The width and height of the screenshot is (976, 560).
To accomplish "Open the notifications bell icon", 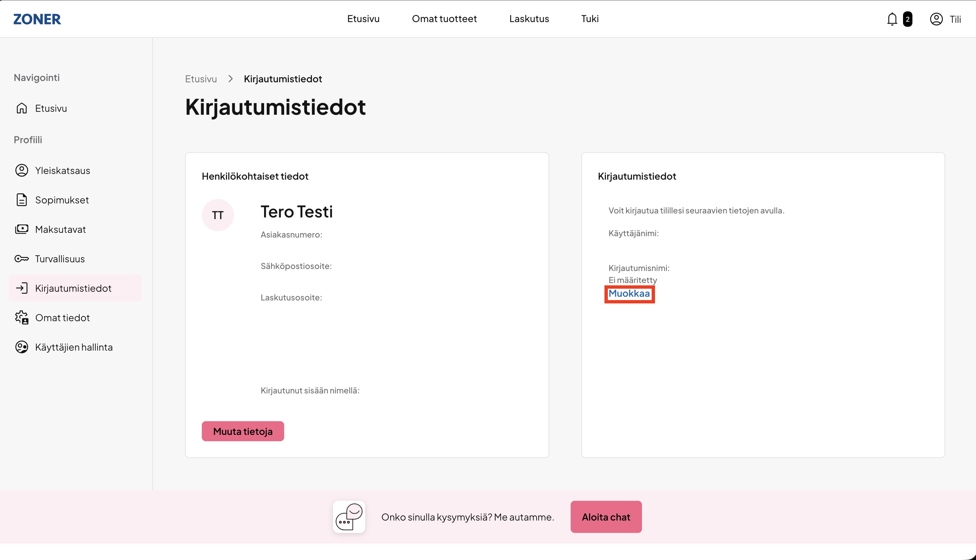I will [892, 19].
